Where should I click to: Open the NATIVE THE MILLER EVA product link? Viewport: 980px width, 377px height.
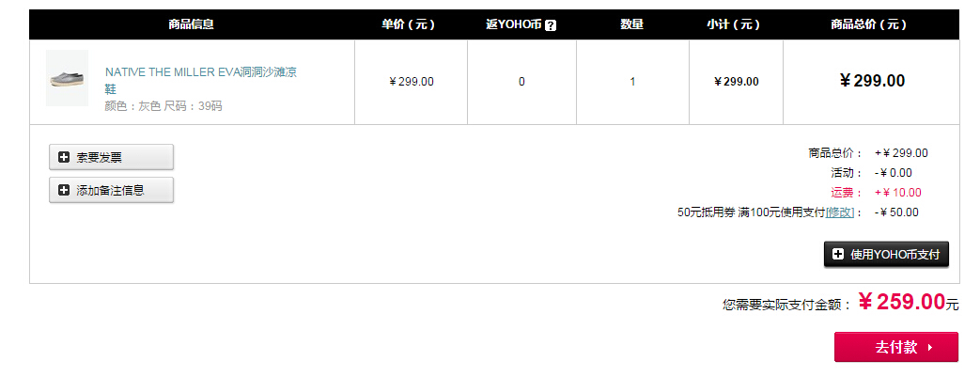200,72
